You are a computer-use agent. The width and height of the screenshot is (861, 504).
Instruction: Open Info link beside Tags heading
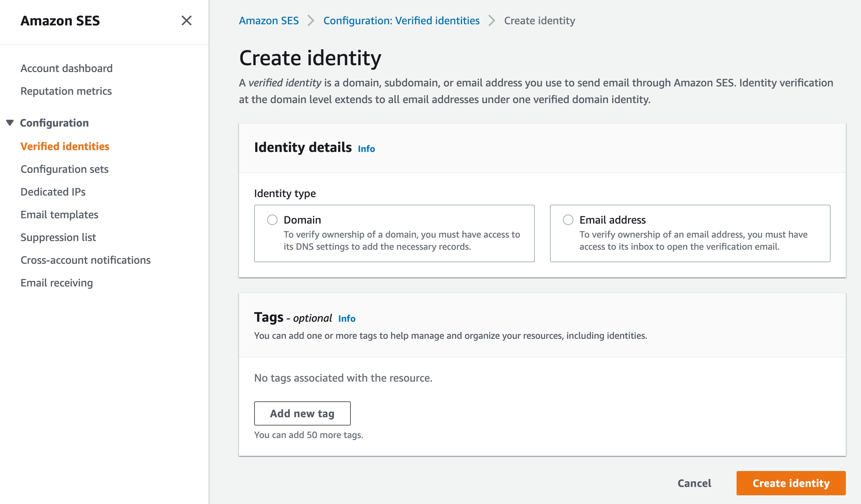point(346,319)
